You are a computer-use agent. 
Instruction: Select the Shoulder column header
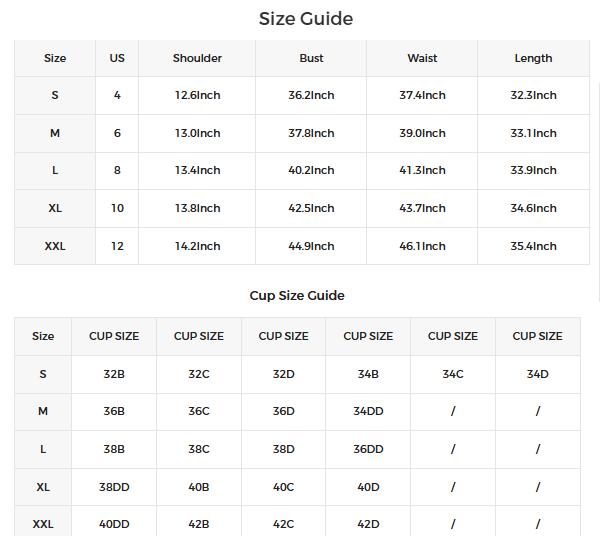coord(197,58)
